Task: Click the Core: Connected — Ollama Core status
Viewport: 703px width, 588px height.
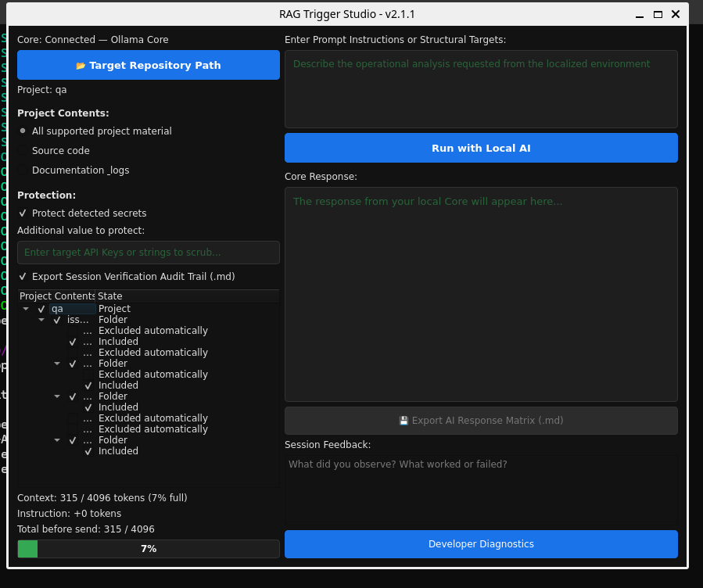Action: click(93, 39)
